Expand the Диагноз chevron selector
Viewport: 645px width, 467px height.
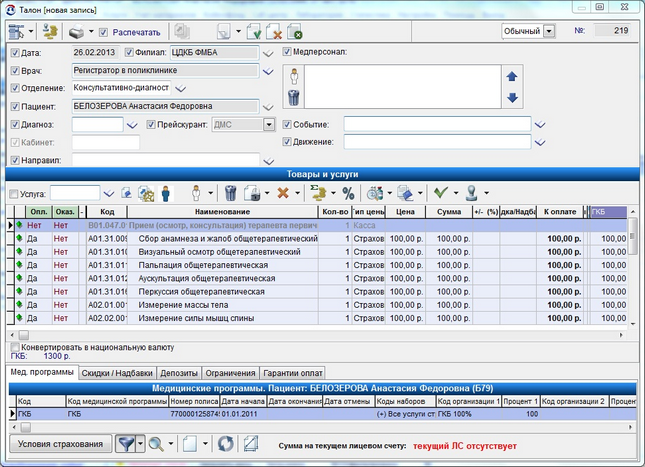[x=132, y=125]
